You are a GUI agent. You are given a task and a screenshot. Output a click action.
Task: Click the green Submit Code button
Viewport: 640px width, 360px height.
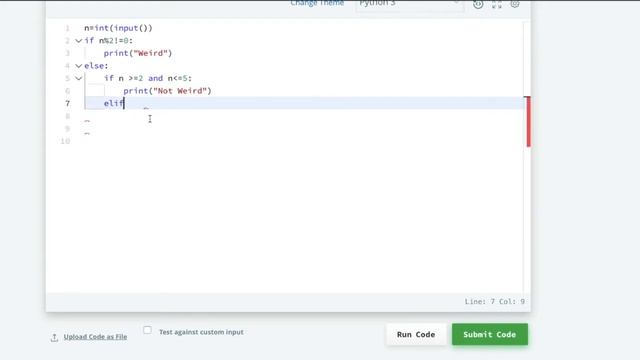490,334
